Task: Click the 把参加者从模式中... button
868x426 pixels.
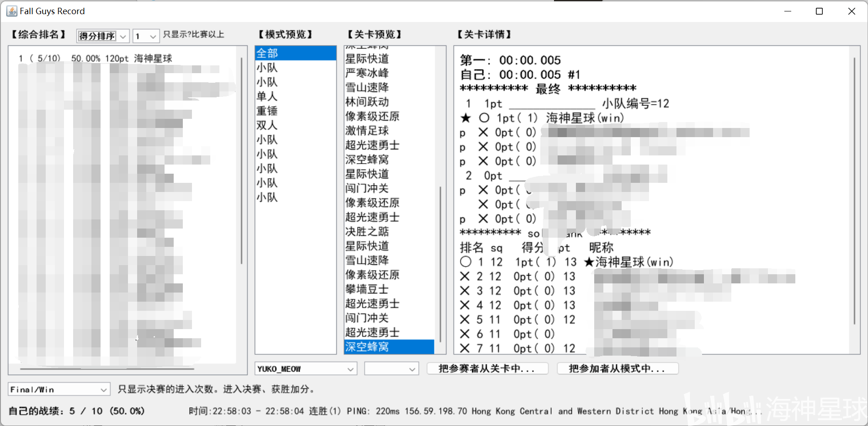Action: tap(617, 368)
